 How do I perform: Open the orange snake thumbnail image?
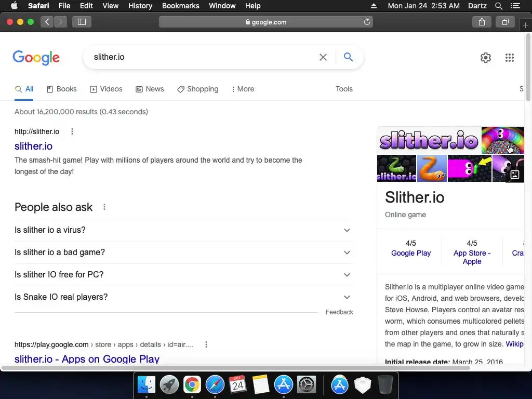(432, 168)
